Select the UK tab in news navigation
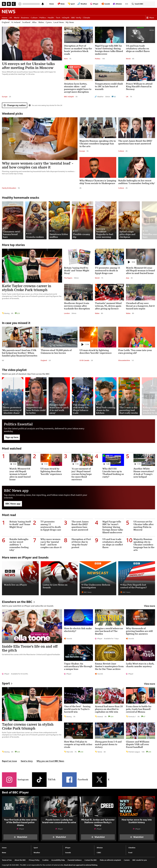 [x=10, y=18]
